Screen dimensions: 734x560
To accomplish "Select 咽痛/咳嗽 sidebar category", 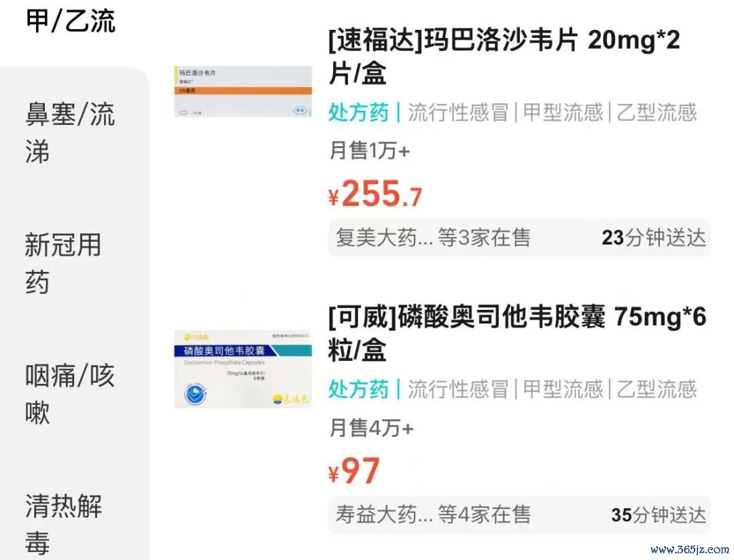I will tap(70, 394).
